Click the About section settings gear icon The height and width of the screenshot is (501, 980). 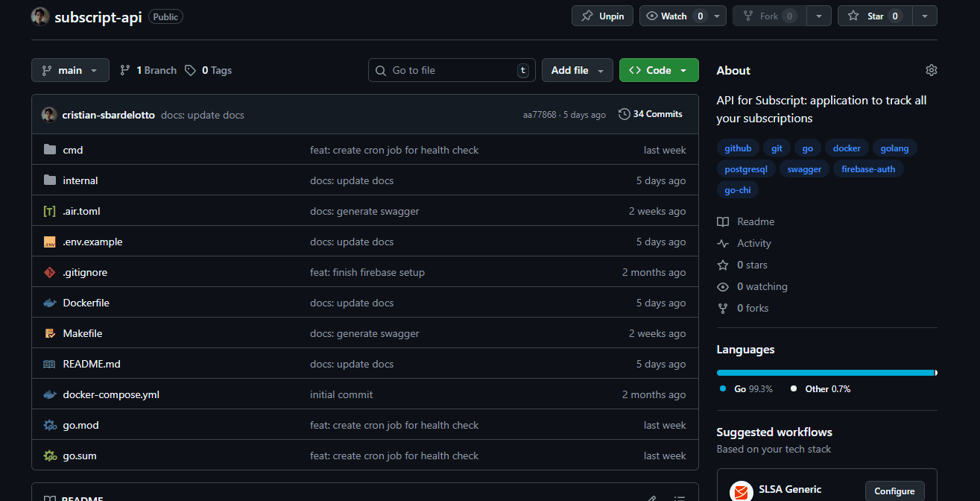[931, 70]
